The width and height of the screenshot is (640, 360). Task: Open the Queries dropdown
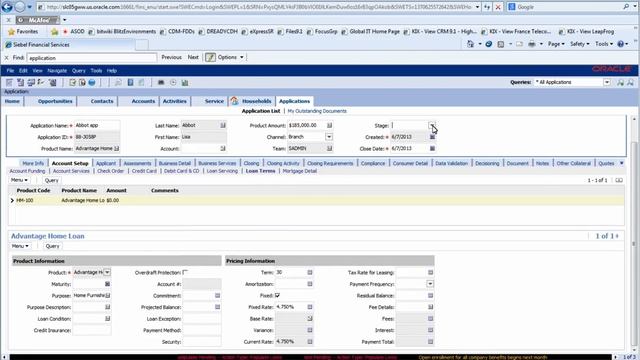607,82
